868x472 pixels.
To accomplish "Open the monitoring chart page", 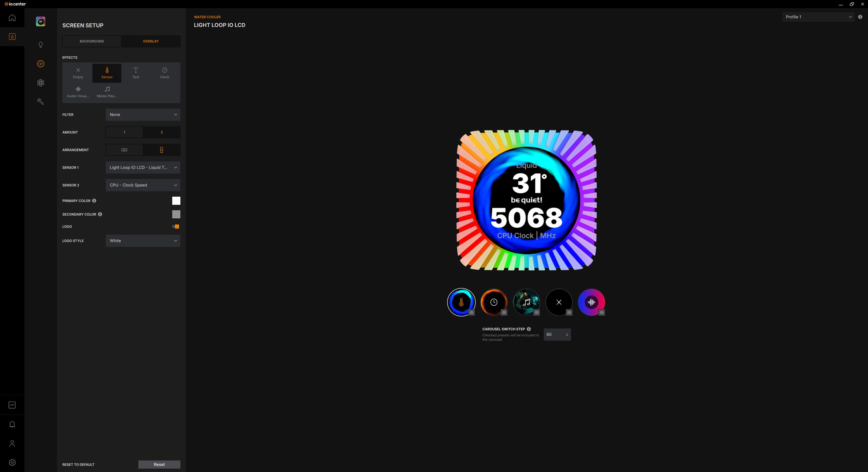I will pyautogui.click(x=12, y=405).
